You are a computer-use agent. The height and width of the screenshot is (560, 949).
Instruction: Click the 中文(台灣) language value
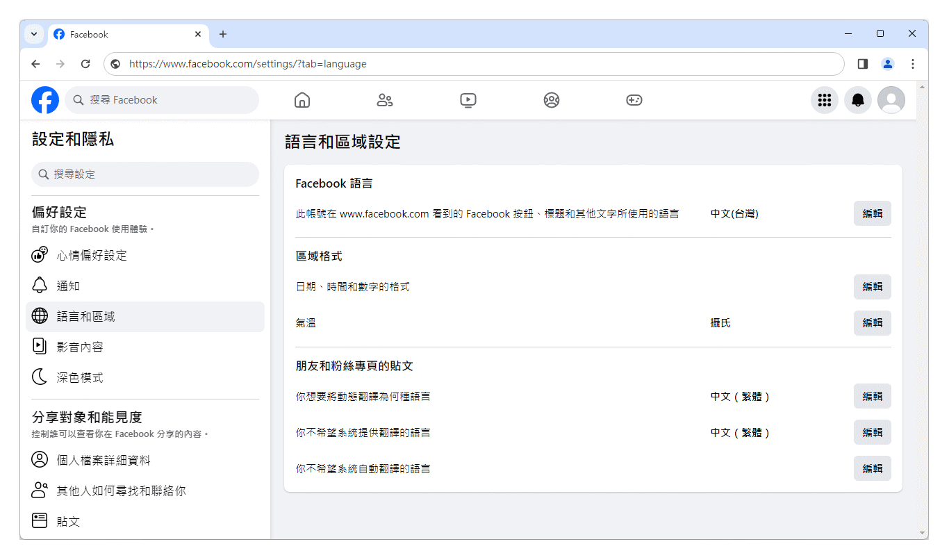734,214
